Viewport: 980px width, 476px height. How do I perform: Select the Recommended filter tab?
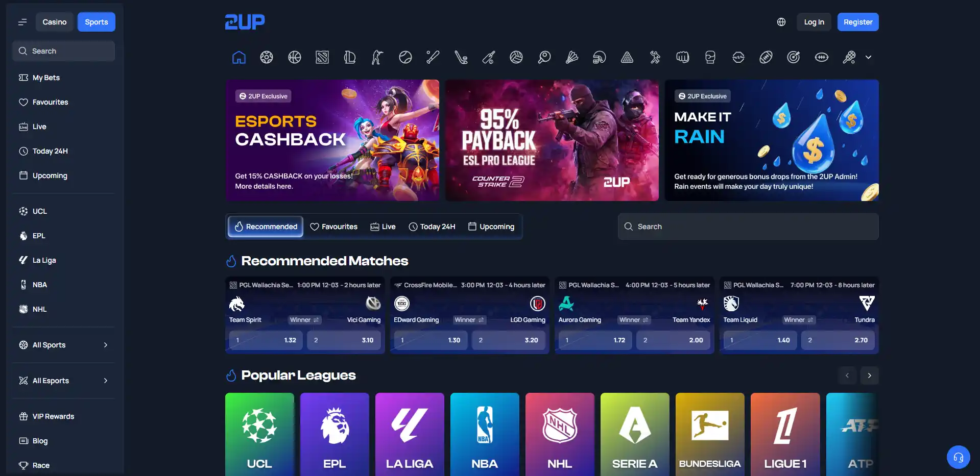[266, 227]
